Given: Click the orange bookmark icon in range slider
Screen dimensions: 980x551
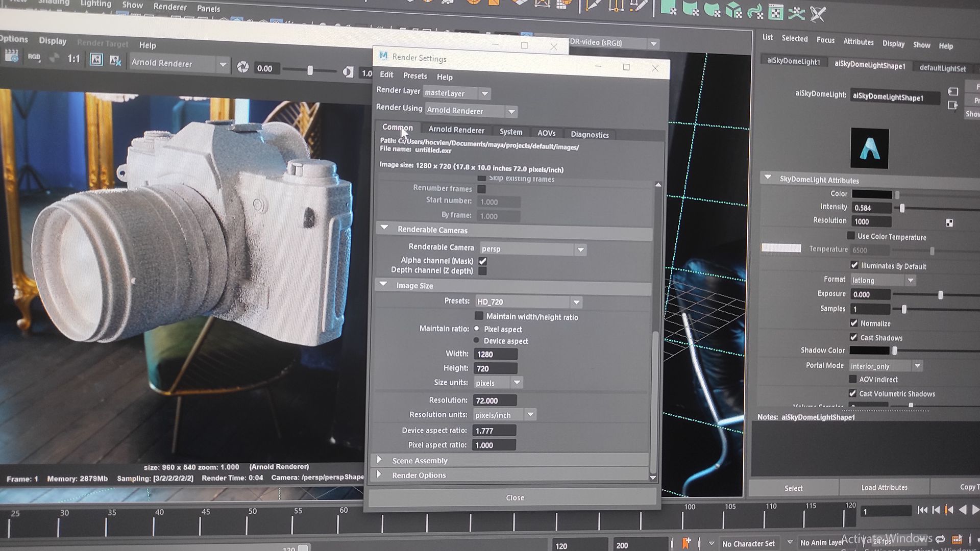Looking at the screenshot, I should tap(686, 543).
